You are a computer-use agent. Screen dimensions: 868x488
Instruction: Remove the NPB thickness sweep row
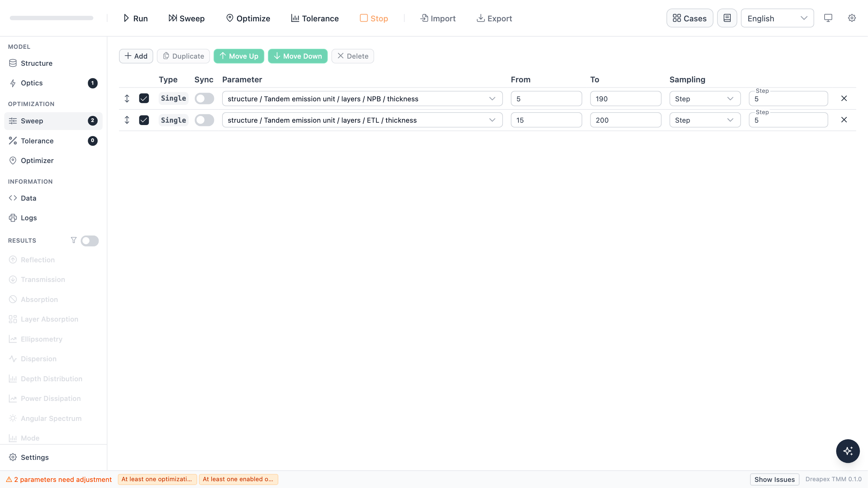pyautogui.click(x=844, y=98)
